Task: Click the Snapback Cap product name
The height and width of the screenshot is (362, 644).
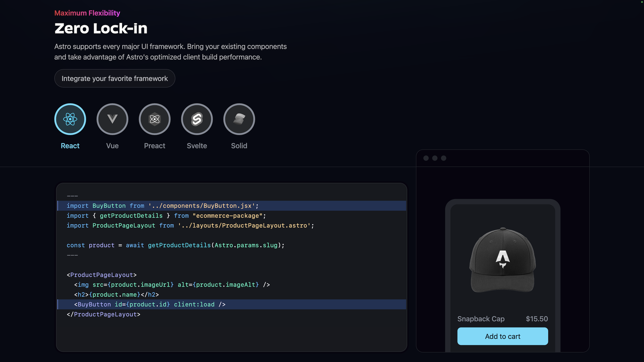Action: click(481, 319)
